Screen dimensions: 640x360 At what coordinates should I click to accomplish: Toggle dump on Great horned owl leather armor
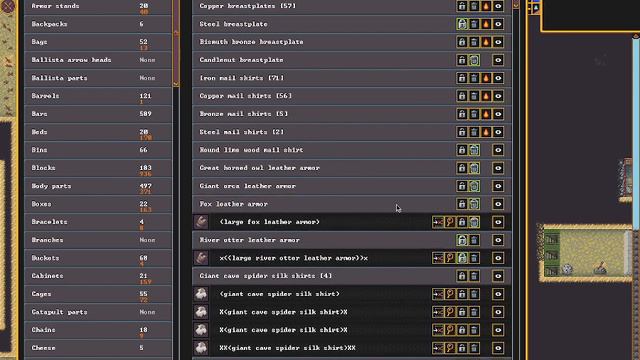[x=474, y=168]
